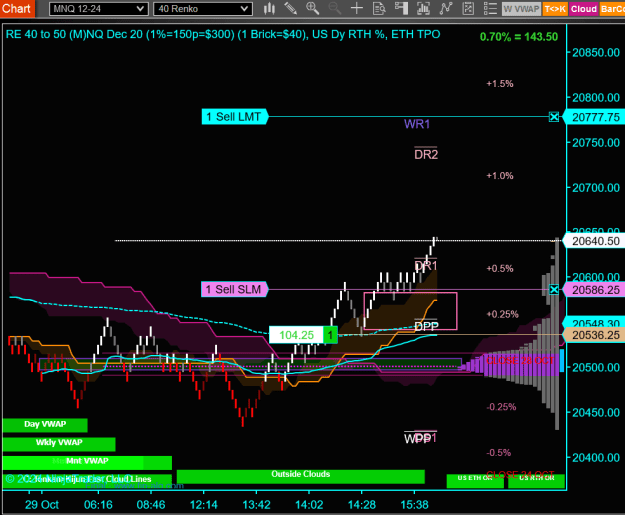The height and width of the screenshot is (515, 625).
Task: Click the 0.70% = 143.50 readout
Action: pos(519,37)
